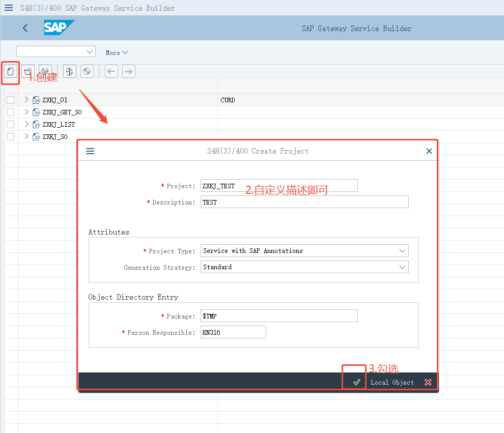Select the ZXKJ_GET_SO project name

click(62, 112)
